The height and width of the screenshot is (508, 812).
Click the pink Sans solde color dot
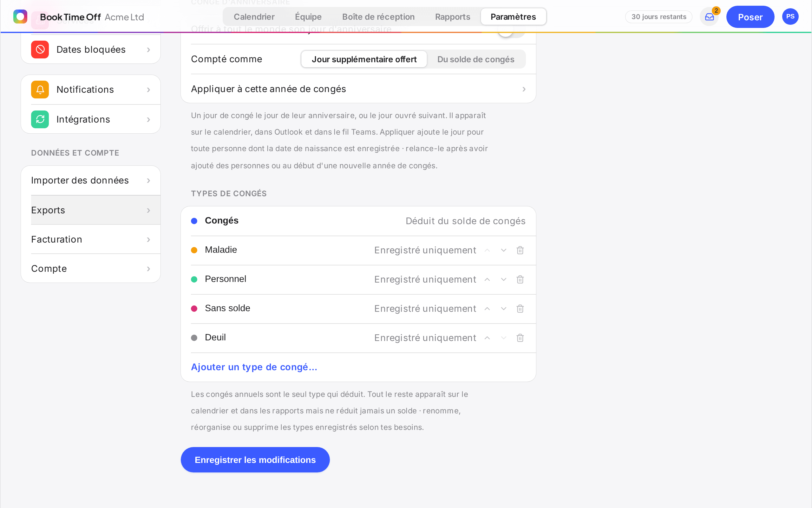pos(194,308)
